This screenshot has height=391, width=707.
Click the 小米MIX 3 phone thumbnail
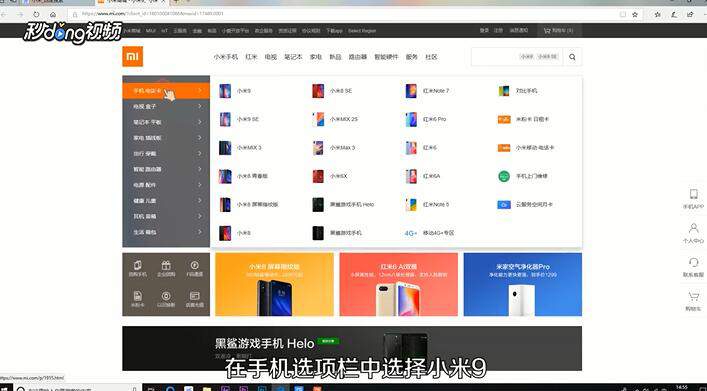pyautogui.click(x=225, y=147)
